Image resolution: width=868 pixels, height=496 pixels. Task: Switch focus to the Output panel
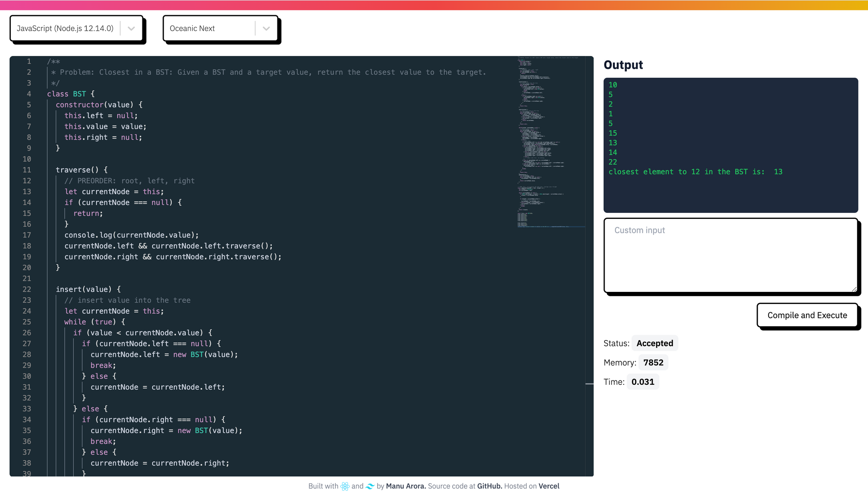730,145
